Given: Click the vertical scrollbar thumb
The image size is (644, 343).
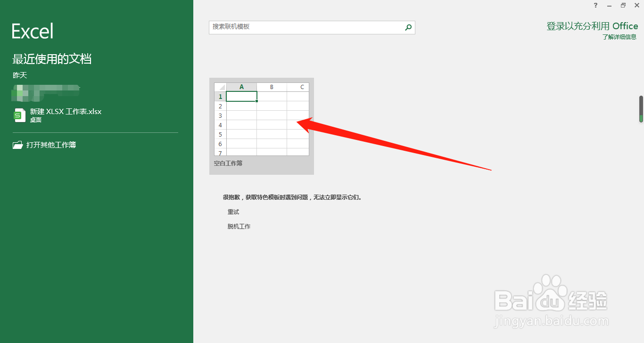Looking at the screenshot, I should click(641, 109).
